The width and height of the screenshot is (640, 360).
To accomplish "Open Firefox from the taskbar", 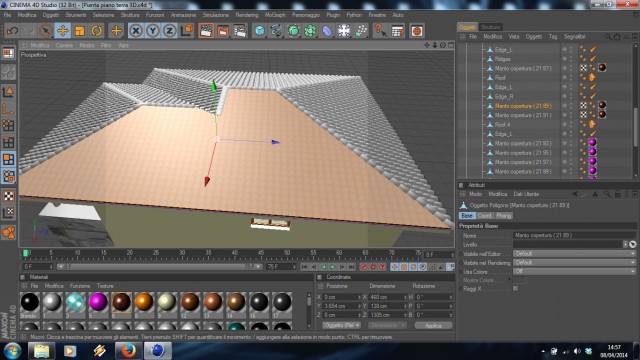I will pyautogui.click(x=128, y=351).
